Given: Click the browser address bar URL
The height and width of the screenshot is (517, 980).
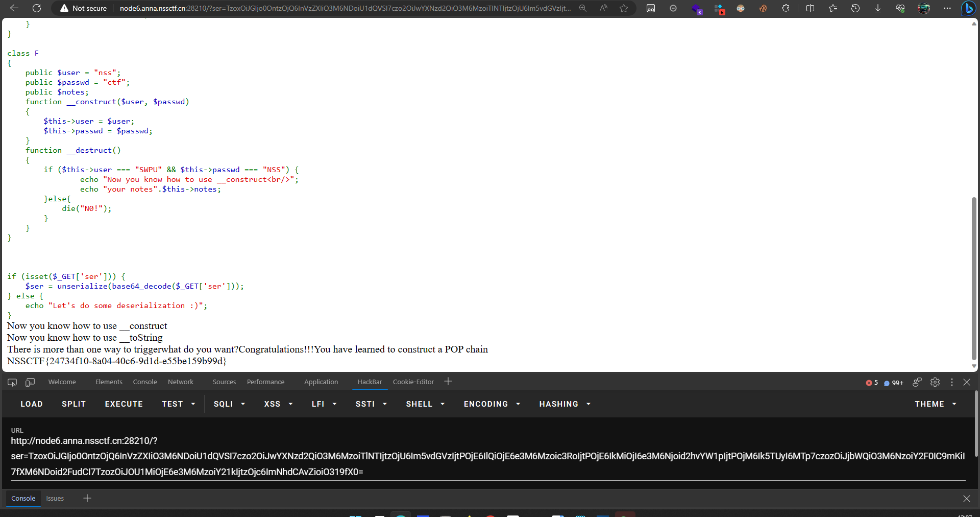Looking at the screenshot, I should tap(345, 8).
